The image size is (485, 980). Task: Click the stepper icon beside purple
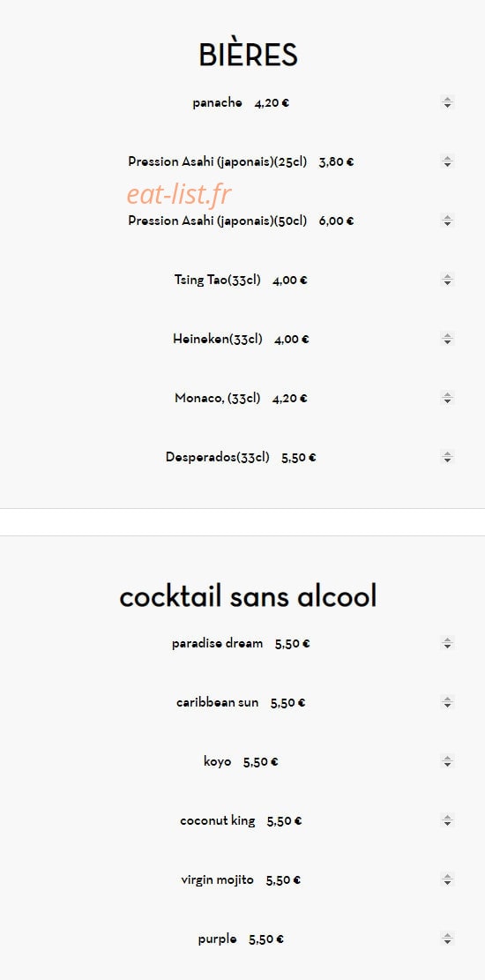pyautogui.click(x=447, y=939)
